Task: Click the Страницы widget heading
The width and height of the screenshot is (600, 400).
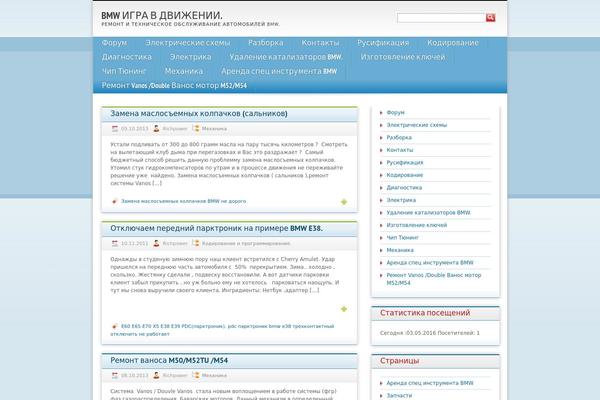Action: tap(399, 361)
